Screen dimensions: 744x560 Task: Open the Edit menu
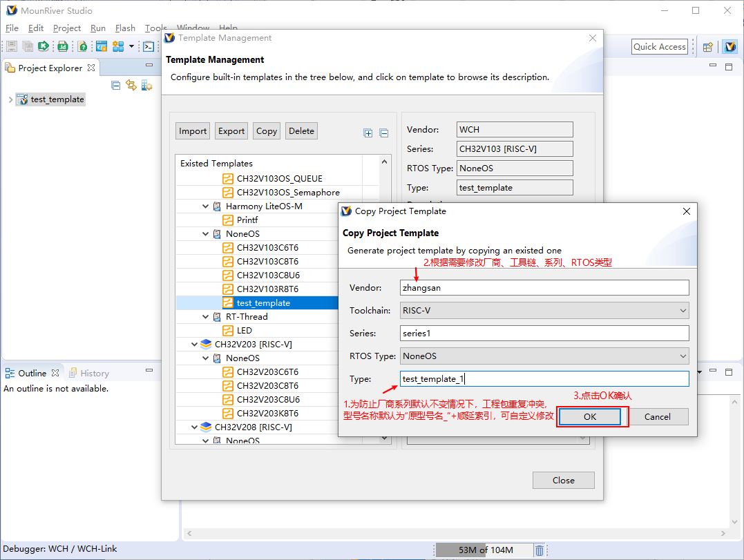tap(36, 28)
